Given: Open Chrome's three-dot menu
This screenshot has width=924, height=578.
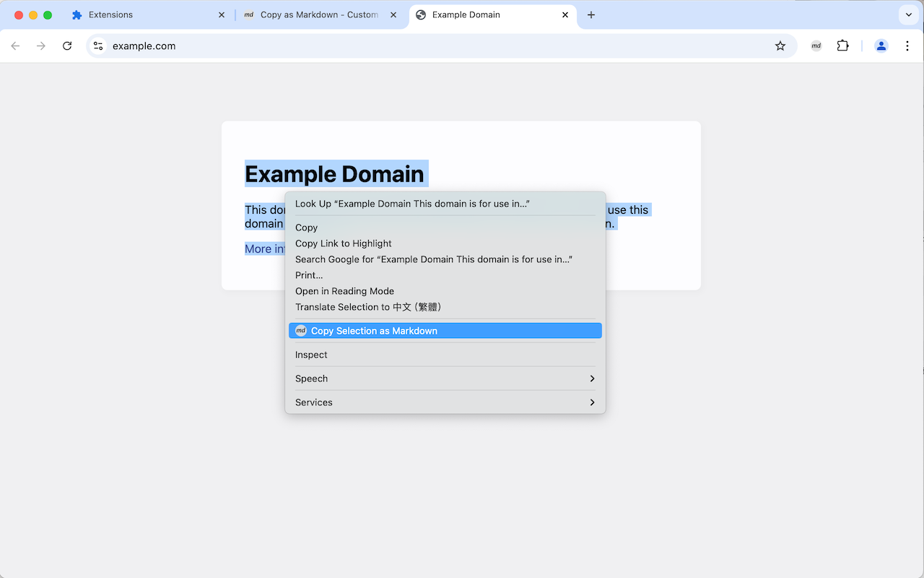Looking at the screenshot, I should tap(907, 46).
